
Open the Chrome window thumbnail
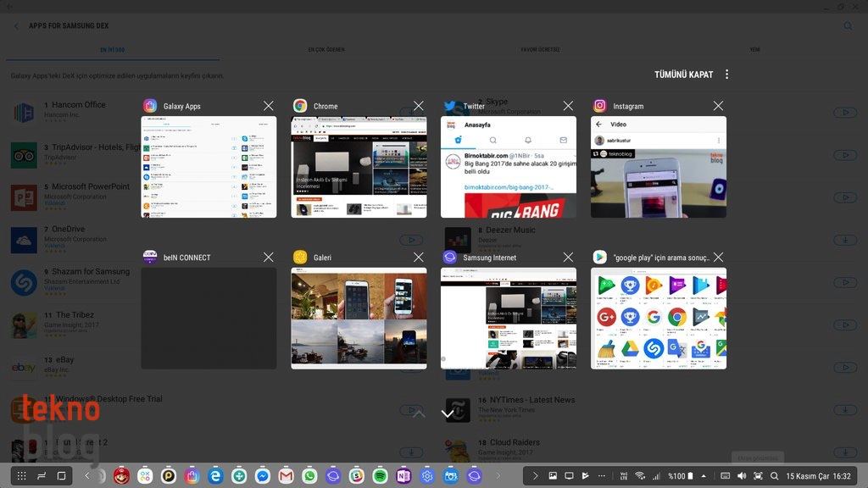click(359, 167)
